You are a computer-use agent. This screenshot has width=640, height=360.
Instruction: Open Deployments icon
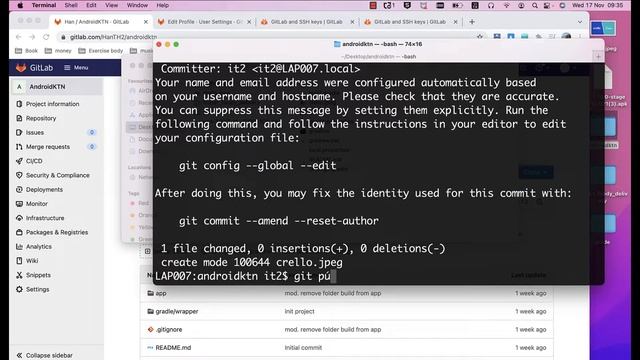point(19,189)
